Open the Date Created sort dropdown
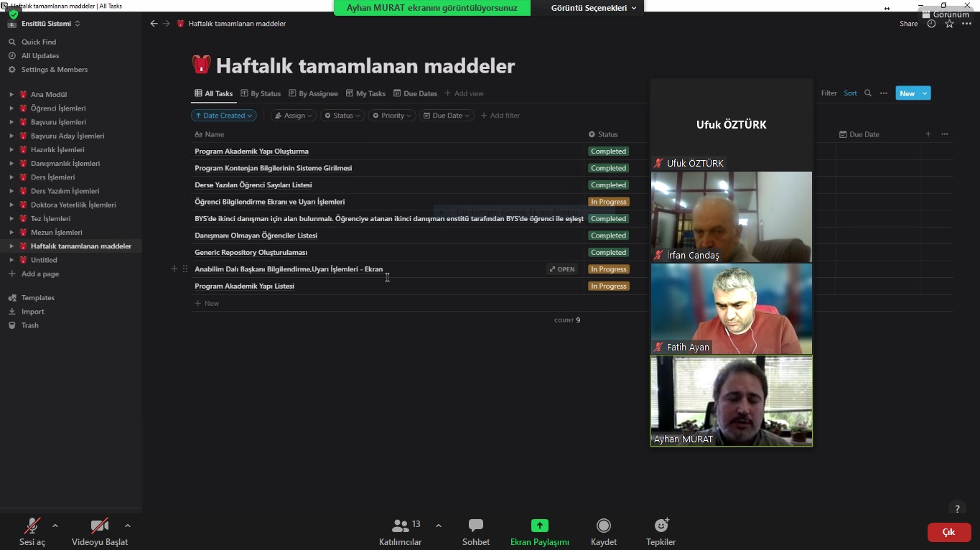 (224, 116)
